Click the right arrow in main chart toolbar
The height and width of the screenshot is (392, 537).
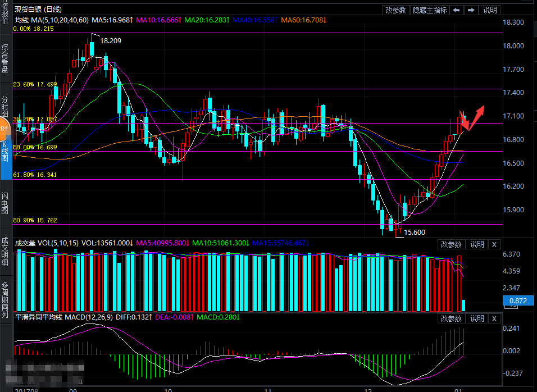click(471, 10)
